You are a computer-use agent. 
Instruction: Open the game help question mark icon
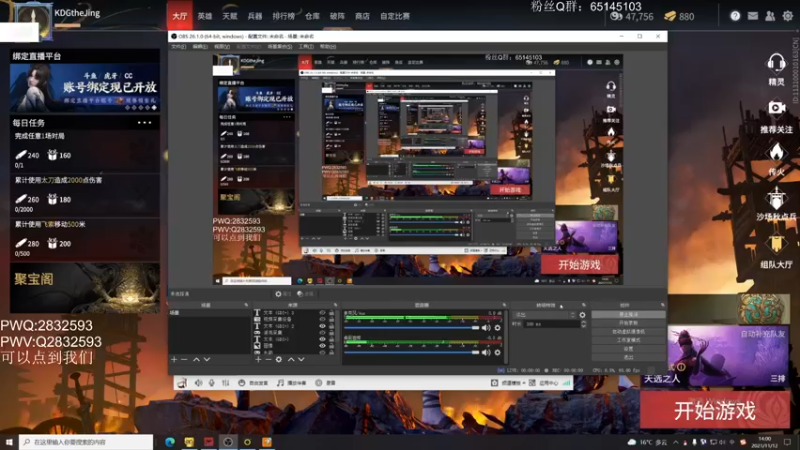pos(735,16)
